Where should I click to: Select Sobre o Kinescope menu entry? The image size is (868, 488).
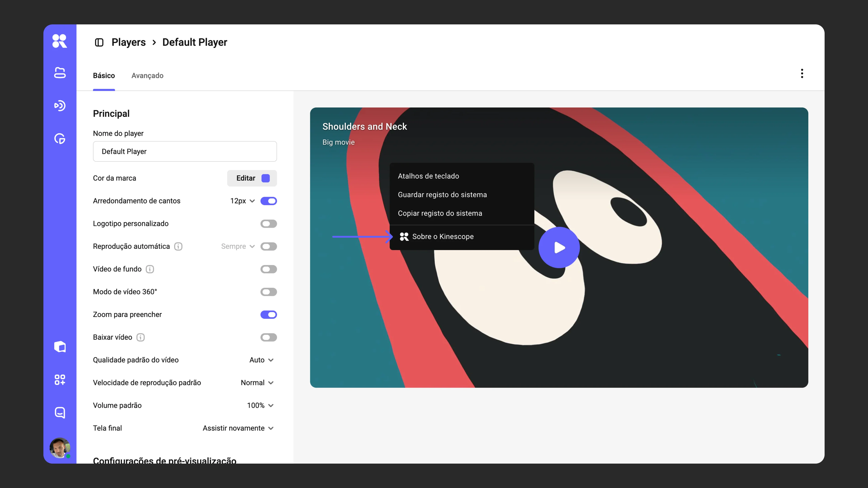462,237
